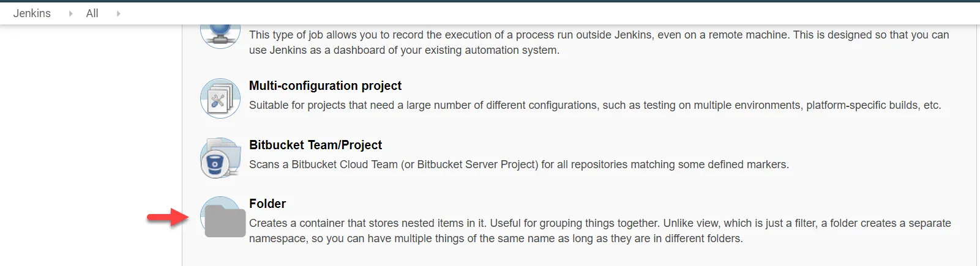Open the All view breadcrumb
The height and width of the screenshot is (266, 980).
coord(92,13)
